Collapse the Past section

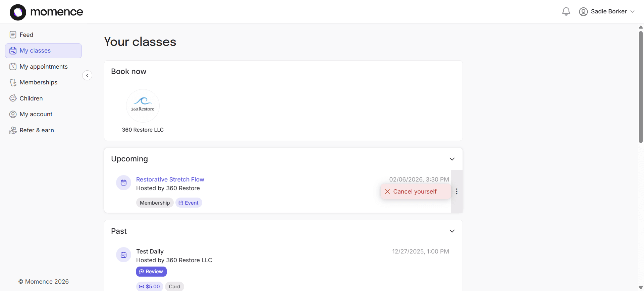tap(452, 231)
